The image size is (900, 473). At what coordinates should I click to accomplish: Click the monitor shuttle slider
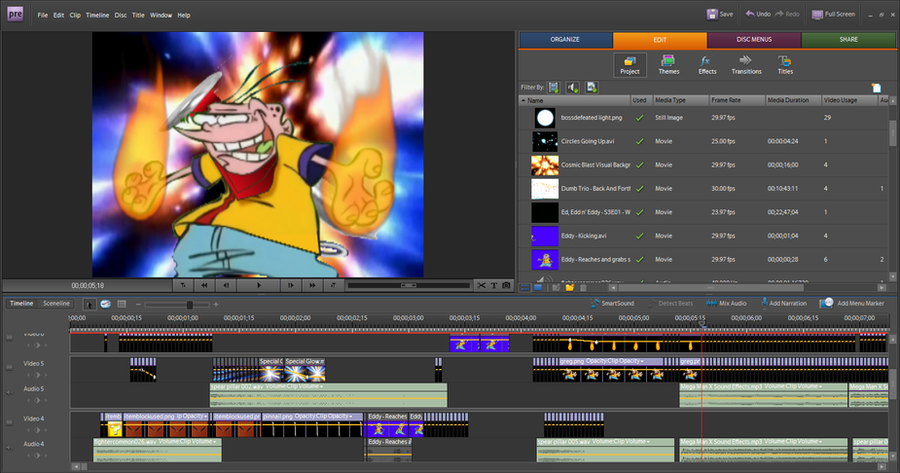(x=409, y=285)
